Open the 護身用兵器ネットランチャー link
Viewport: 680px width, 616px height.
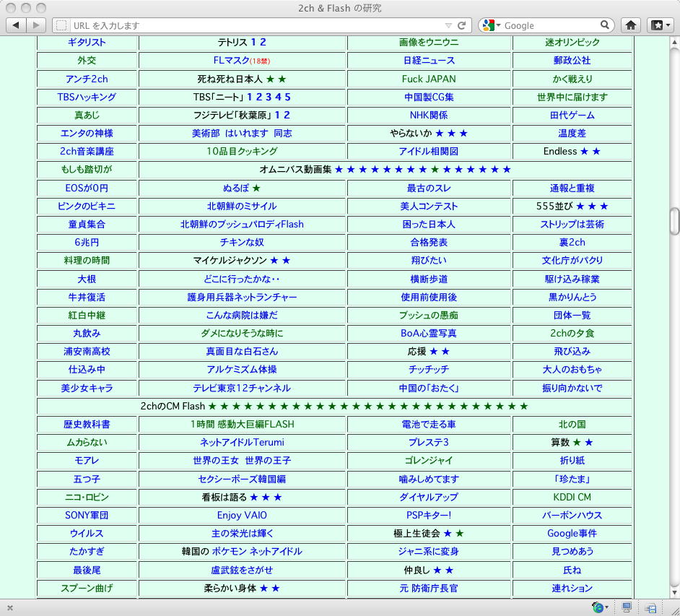click(242, 297)
